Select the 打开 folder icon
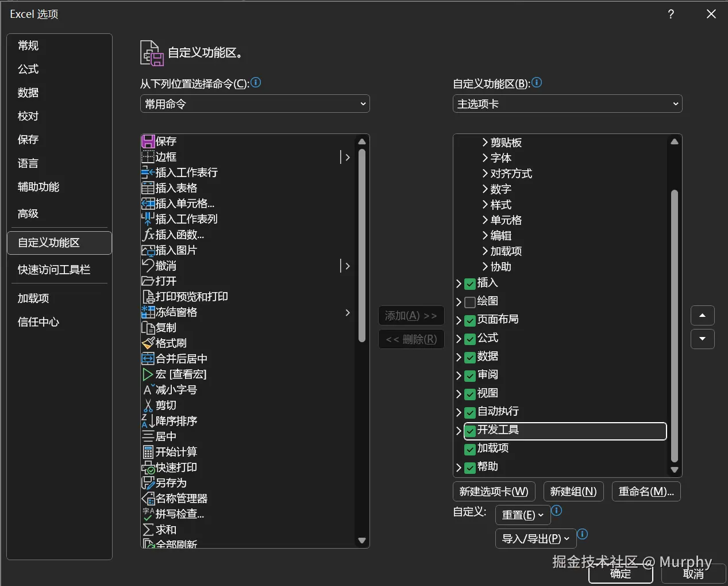Screen dimensions: 728x586 click(x=148, y=281)
